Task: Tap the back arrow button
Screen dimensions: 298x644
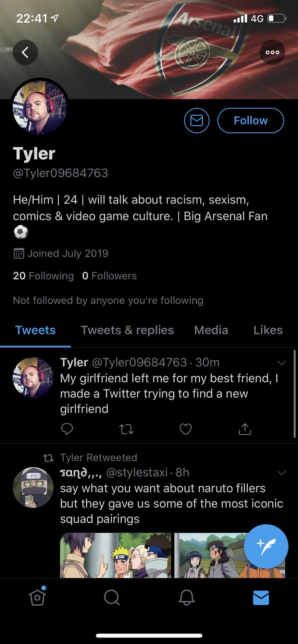Action: click(x=25, y=52)
